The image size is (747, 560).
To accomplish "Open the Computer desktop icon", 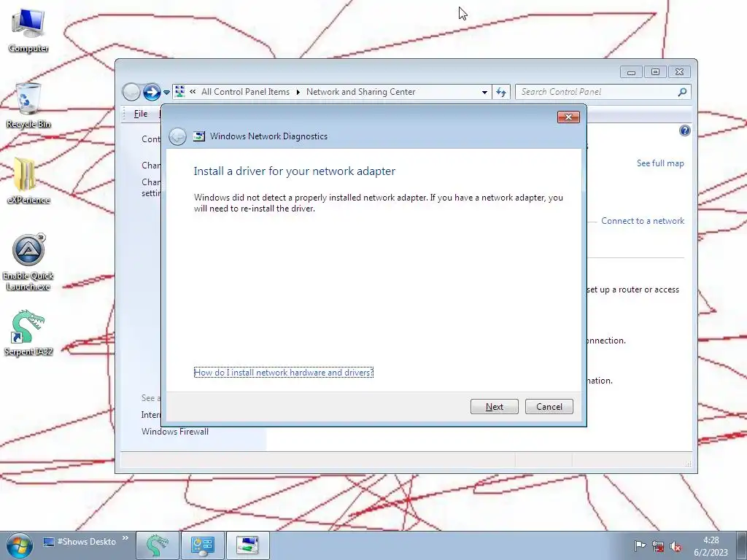I will pyautogui.click(x=28, y=31).
